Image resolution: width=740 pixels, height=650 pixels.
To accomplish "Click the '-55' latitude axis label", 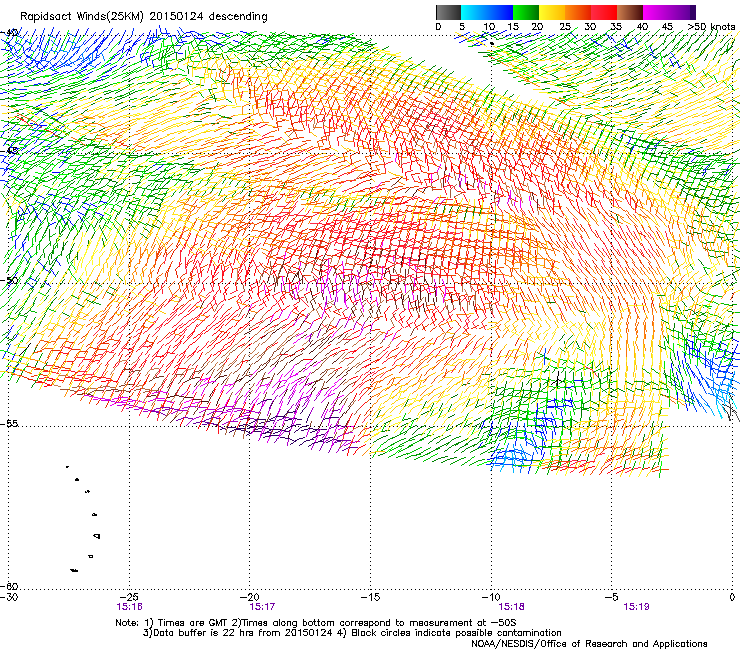I will coord(9,424).
